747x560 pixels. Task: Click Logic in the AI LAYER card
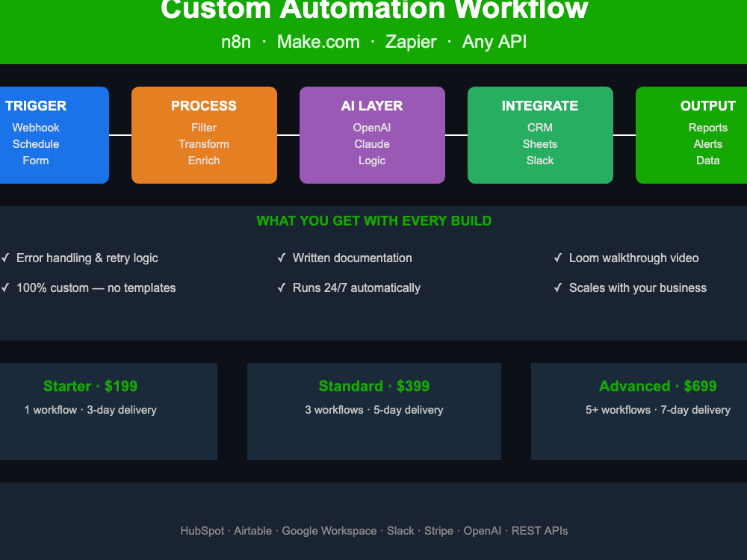[x=372, y=161]
